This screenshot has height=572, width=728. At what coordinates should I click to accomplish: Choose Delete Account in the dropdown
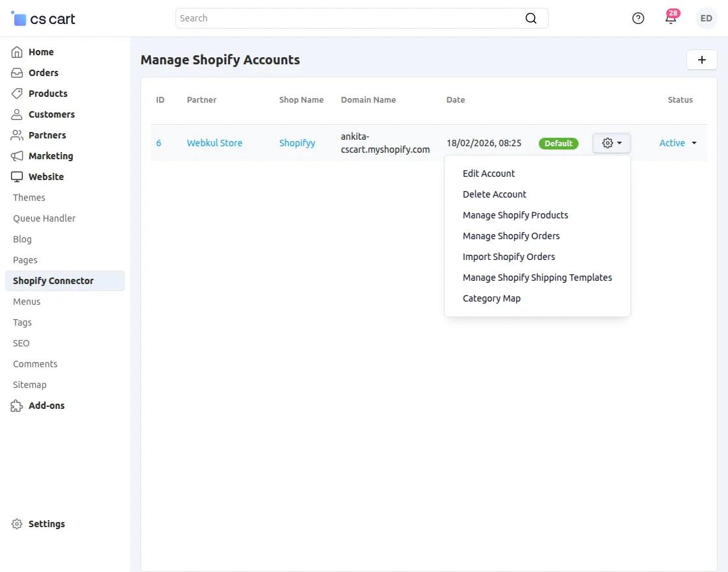tap(495, 194)
